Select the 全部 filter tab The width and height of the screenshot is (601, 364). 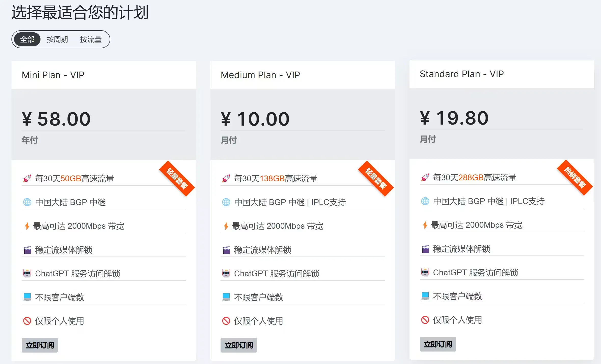[x=27, y=39]
